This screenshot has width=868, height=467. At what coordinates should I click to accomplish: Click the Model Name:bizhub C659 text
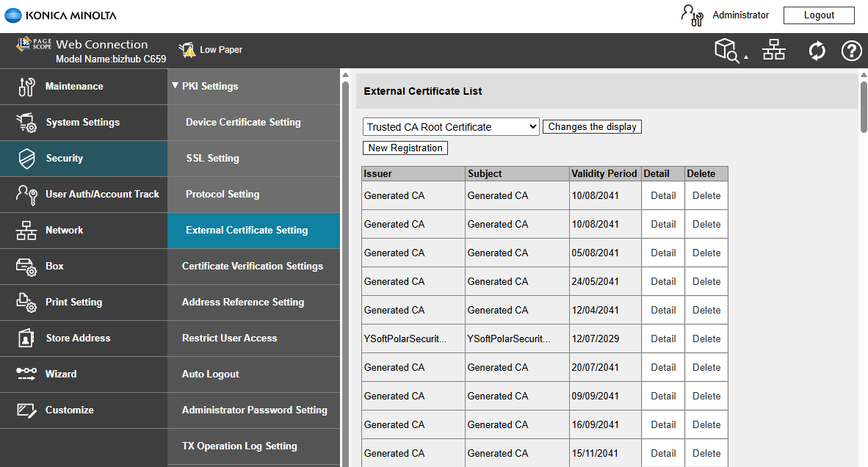pyautogui.click(x=111, y=59)
